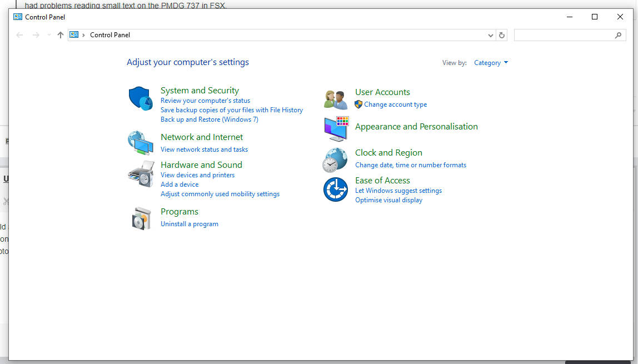The width and height of the screenshot is (638, 364).
Task: Open Appearance and Personalisation category
Action: pos(417,127)
